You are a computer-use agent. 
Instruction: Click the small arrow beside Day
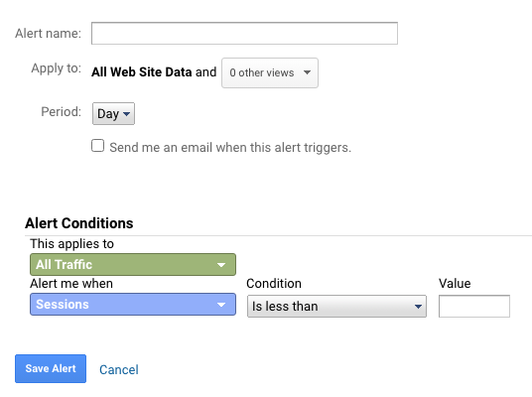[127, 114]
